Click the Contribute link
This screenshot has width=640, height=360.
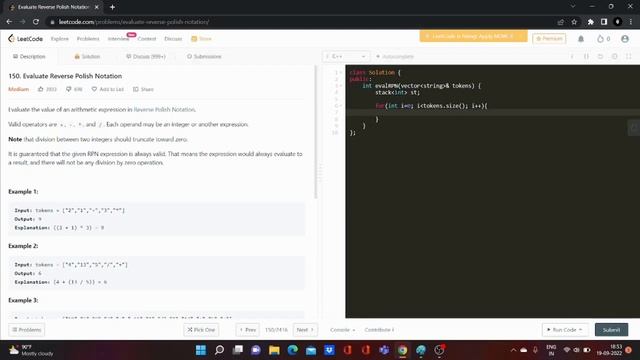pyautogui.click(x=379, y=330)
